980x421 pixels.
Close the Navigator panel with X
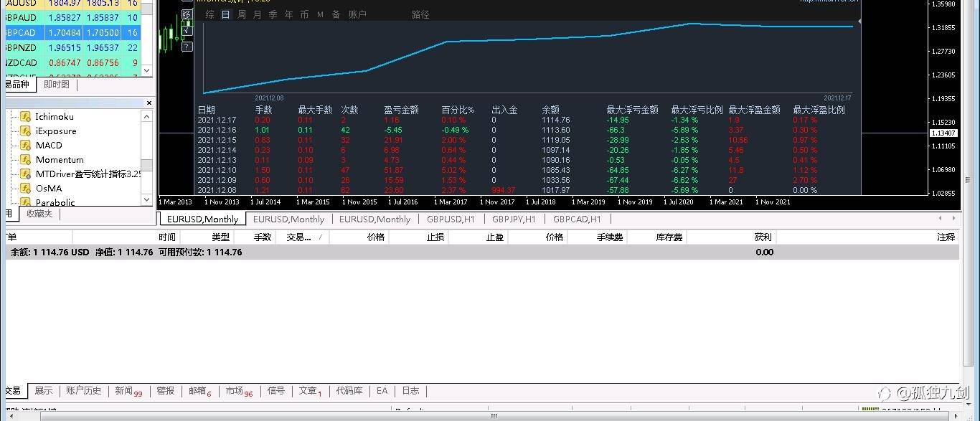coord(149,103)
